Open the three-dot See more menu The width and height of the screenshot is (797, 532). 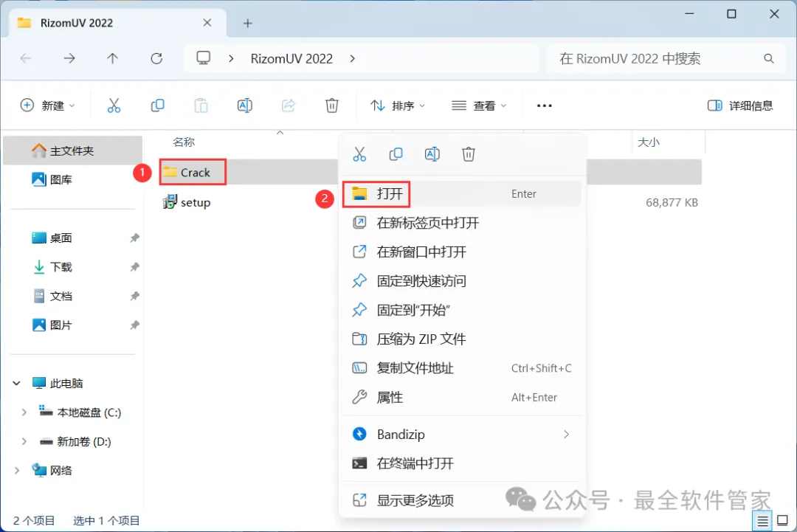545,106
